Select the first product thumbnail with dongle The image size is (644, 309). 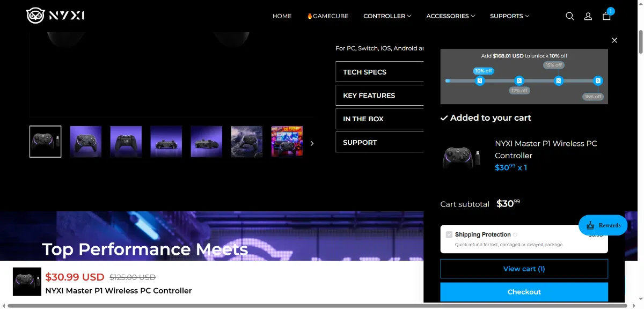(46, 142)
